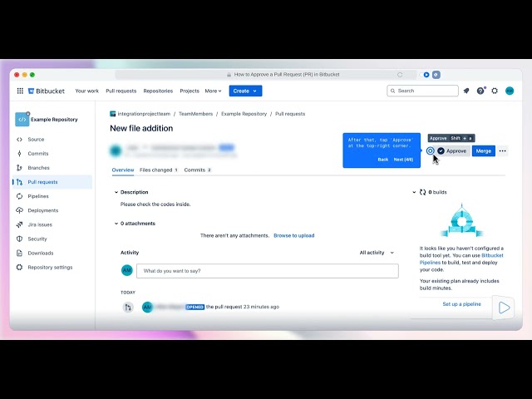The height and width of the screenshot is (399, 532).
Task: Open the Bitbucket Pipelines link
Action: (x=461, y=259)
